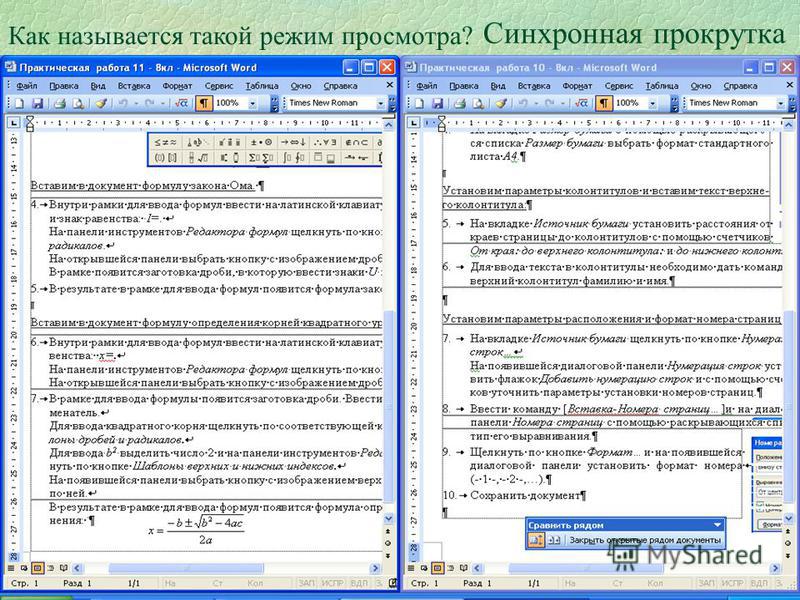Screen dimensions: 800x600
Task: Click Закрыть открытые рядом документы button
Action: pyautogui.click(x=645, y=540)
